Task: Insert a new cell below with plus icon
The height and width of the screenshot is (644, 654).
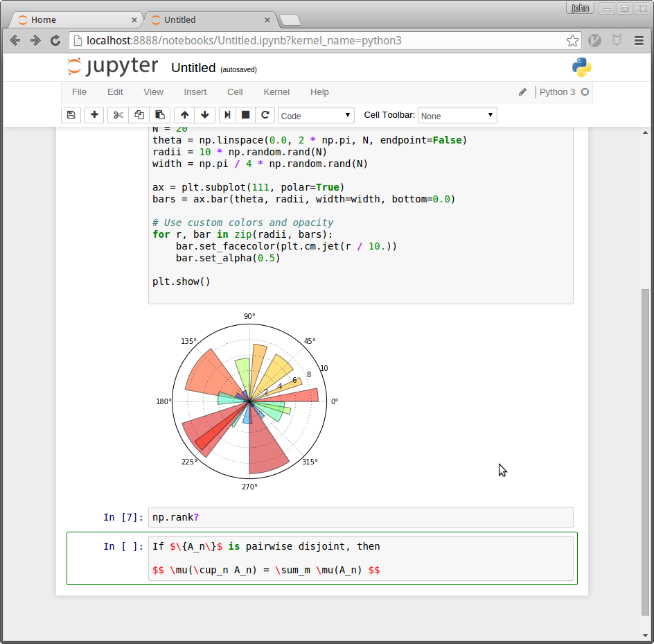Action: click(x=94, y=115)
